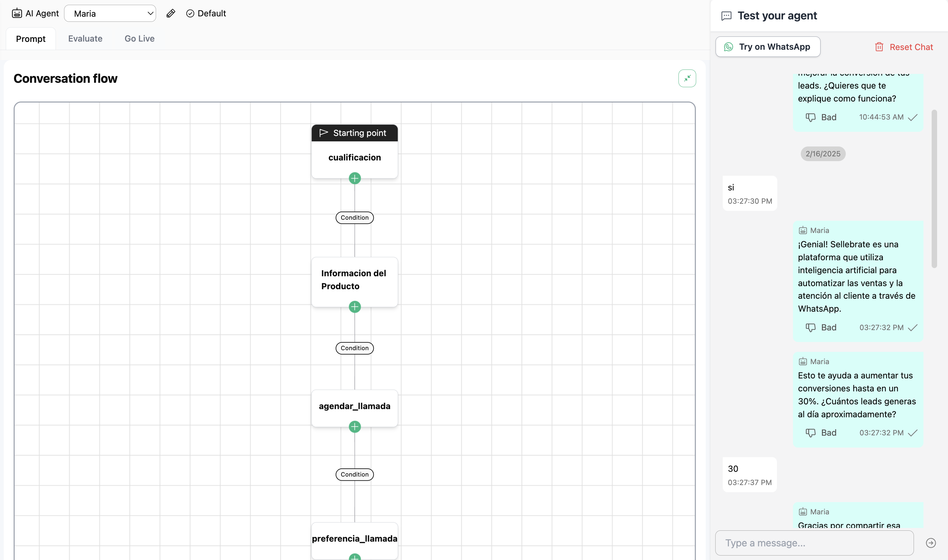Click the Maria robot icon above Gracias message
This screenshot has height=560, width=948.
coord(803,512)
